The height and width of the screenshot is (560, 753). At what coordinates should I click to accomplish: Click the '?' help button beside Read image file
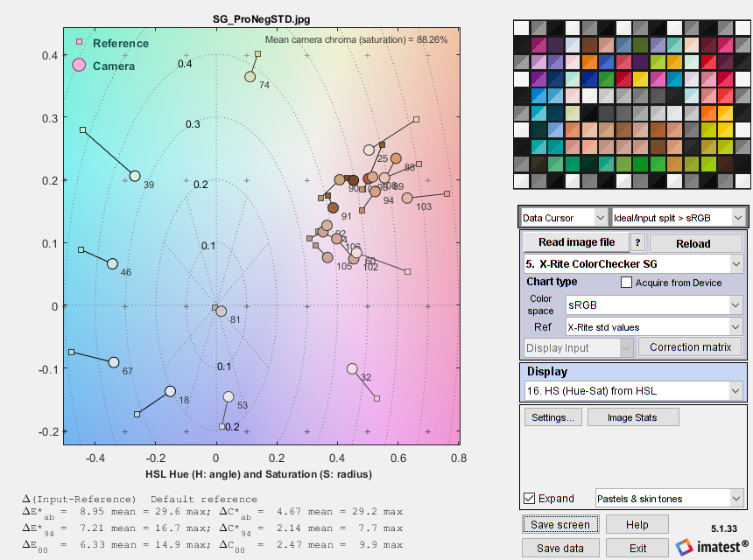coord(638,243)
